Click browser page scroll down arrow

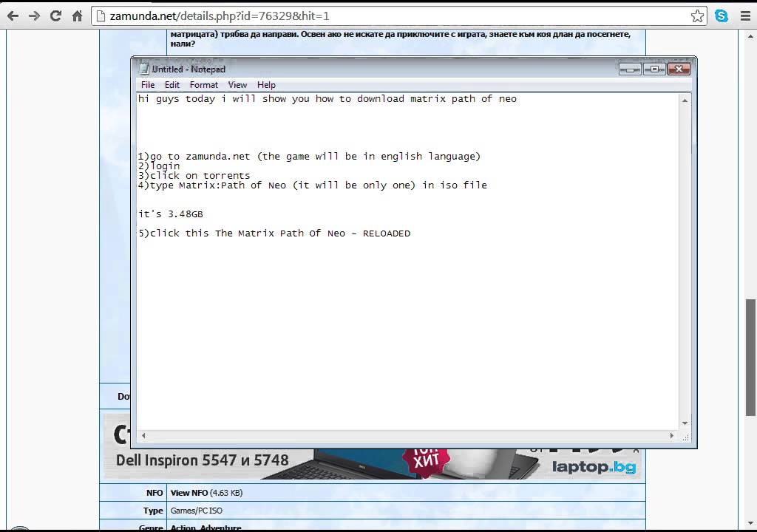[x=750, y=523]
